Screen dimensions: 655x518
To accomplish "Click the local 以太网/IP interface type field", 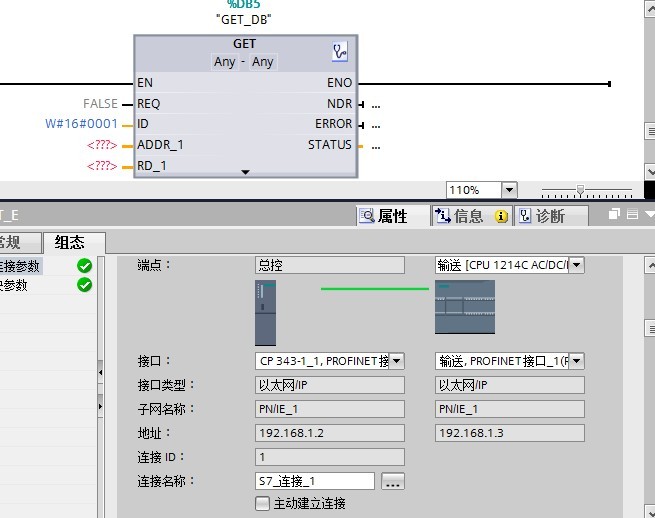I will click(330, 385).
